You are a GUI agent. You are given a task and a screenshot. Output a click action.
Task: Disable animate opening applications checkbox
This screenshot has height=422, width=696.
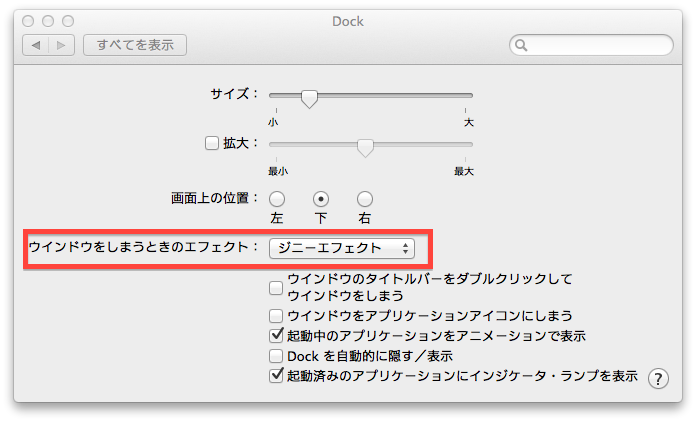277,336
